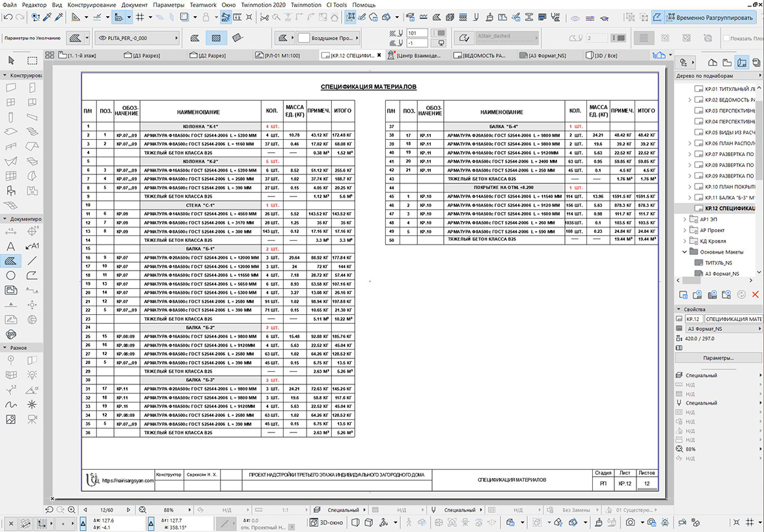The width and height of the screenshot is (764, 532).
Task: Click the Fit in Window icon
Action: coord(143,510)
